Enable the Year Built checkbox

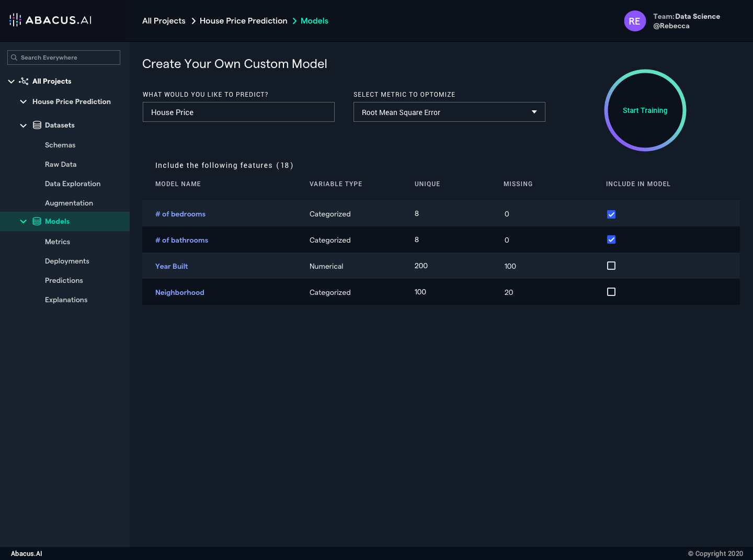(611, 266)
